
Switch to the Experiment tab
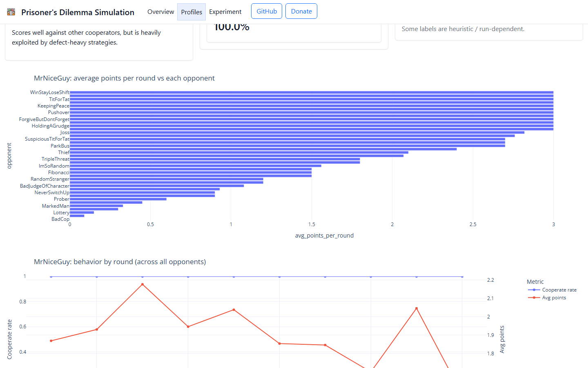point(225,12)
